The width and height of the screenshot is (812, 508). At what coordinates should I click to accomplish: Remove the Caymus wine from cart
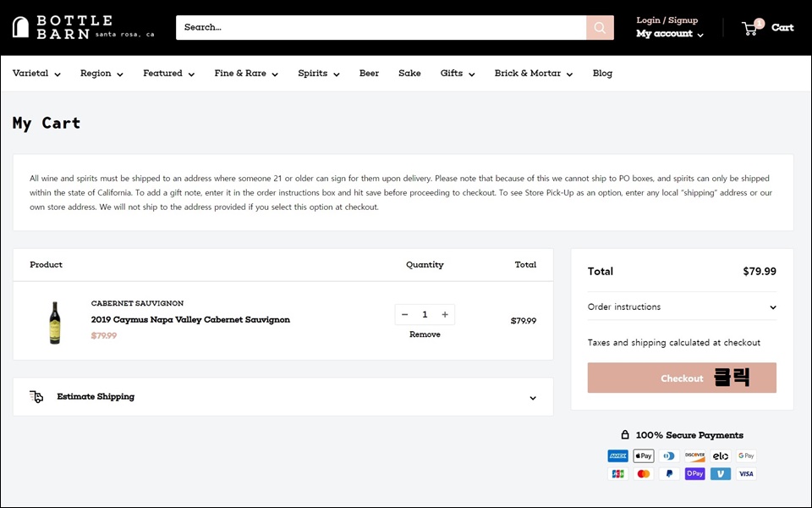pyautogui.click(x=425, y=335)
